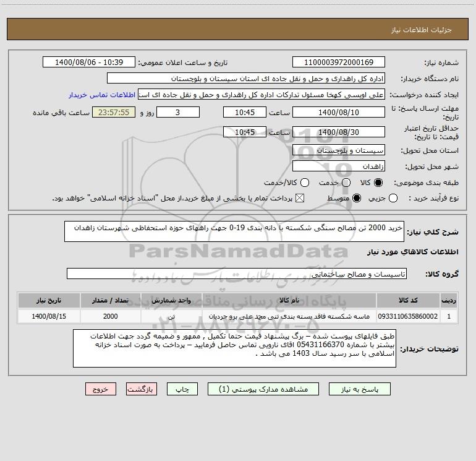Click the پاسخ به نیاز button
The width and height of the screenshot is (476, 461).
(x=359, y=389)
